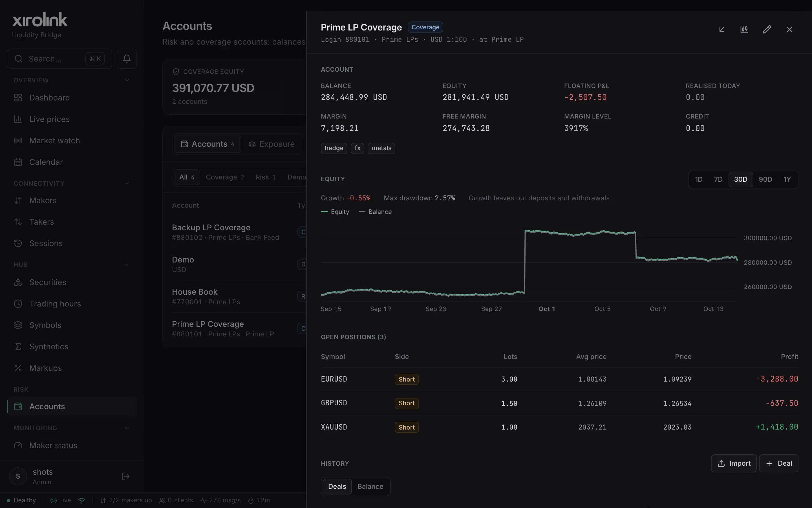The image size is (812, 508).
Task: Open notifications bell icon
Action: [x=127, y=59]
